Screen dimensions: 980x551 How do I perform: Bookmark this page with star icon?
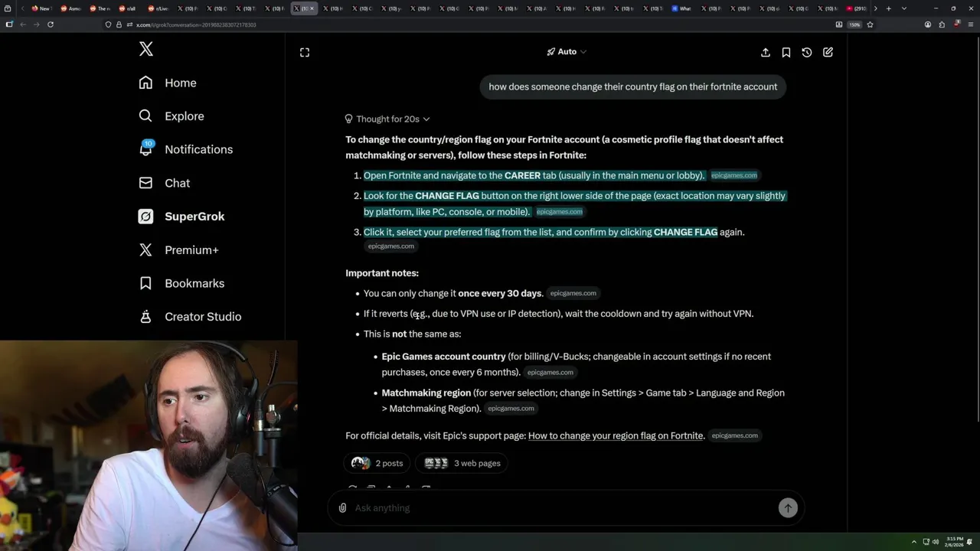[871, 24]
